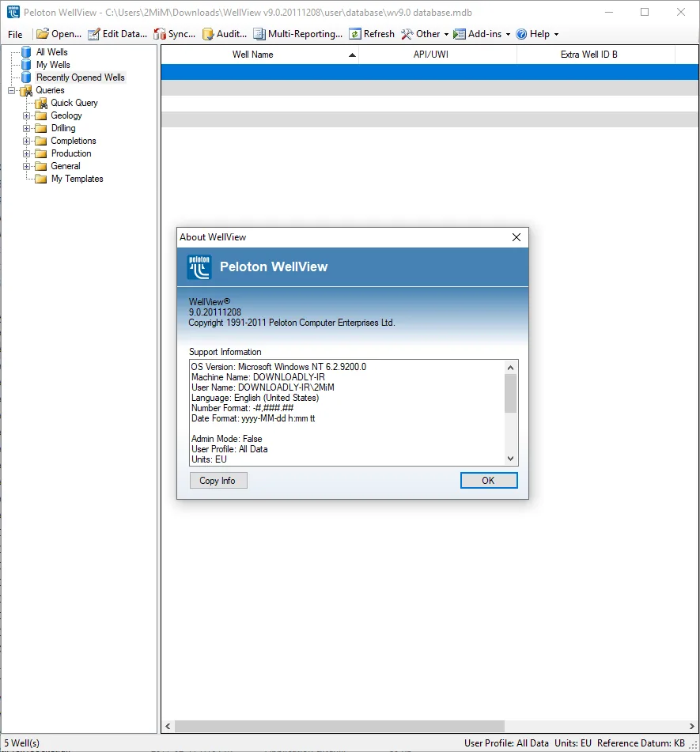This screenshot has width=700, height=752.
Task: Click Support Information scrollbar thumb
Action: pyautogui.click(x=510, y=393)
